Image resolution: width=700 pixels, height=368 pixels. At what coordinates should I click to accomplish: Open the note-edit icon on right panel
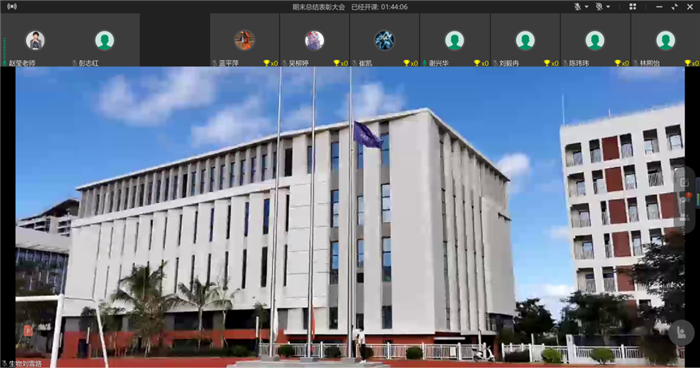[x=684, y=182]
